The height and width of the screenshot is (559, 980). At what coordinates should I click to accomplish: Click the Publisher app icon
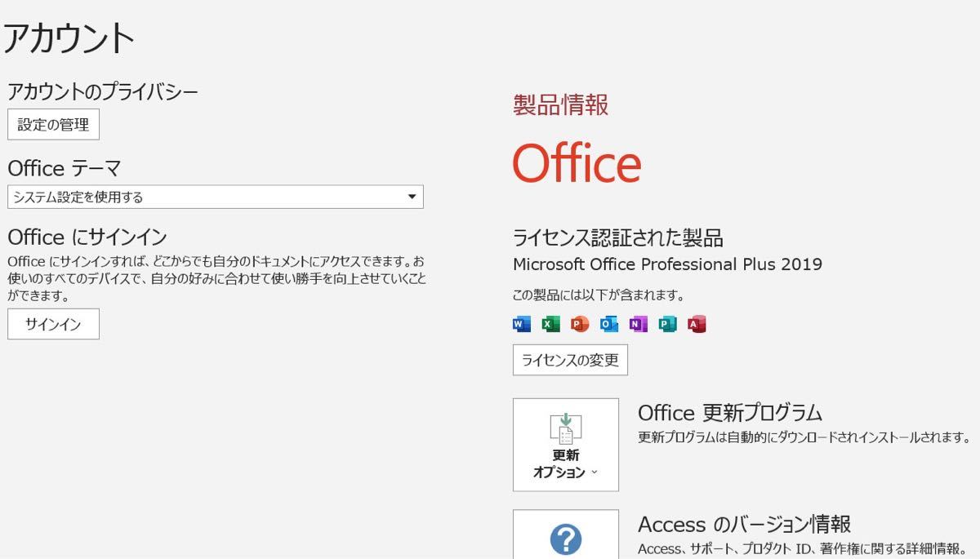667,324
